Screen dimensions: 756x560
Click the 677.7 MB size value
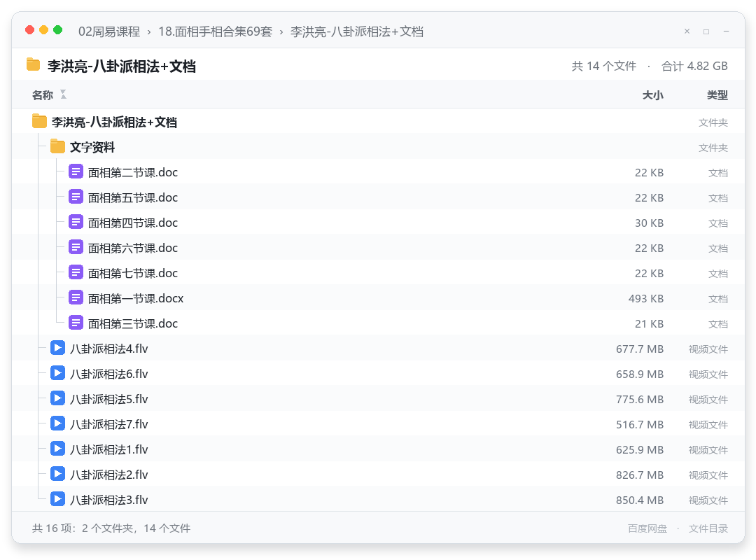[x=640, y=349]
